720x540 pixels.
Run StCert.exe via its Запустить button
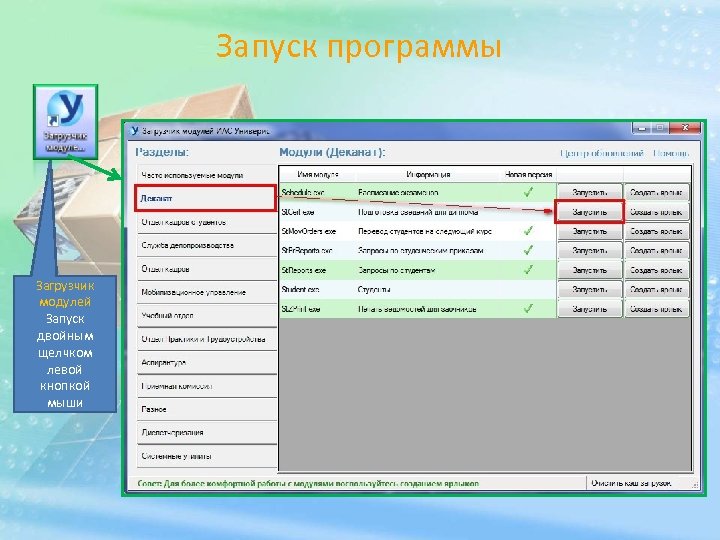[590, 212]
